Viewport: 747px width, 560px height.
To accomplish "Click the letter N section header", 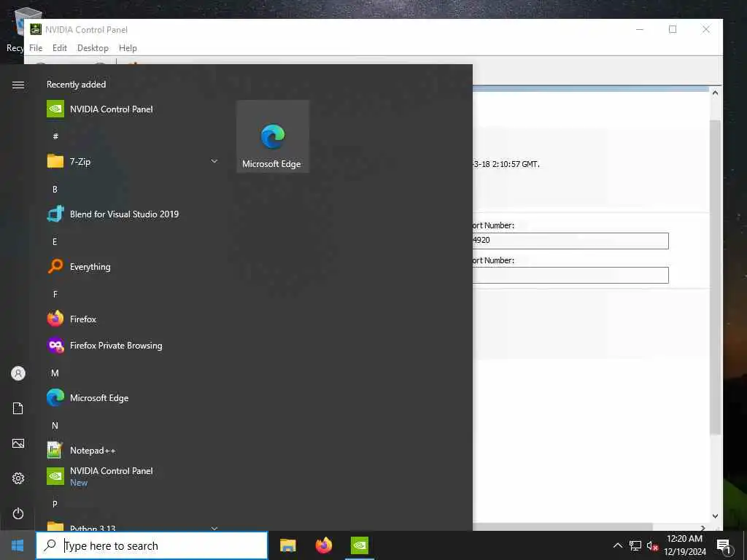I will coord(55,425).
